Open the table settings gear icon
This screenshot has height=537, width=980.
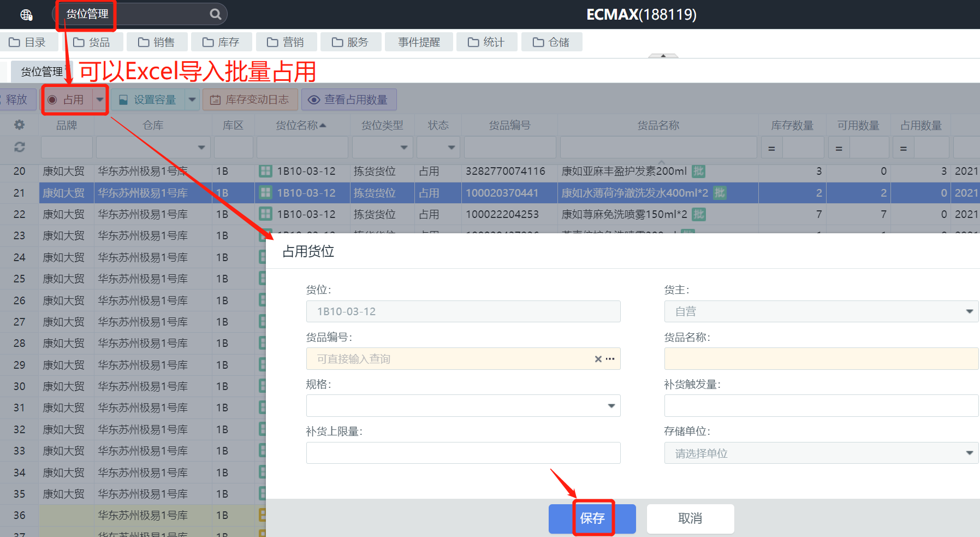(x=19, y=125)
